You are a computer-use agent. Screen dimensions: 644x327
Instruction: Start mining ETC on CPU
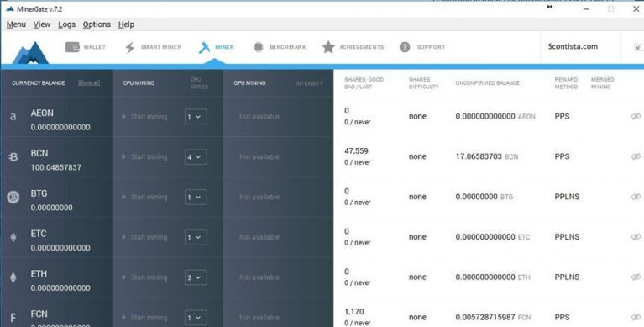(x=144, y=237)
